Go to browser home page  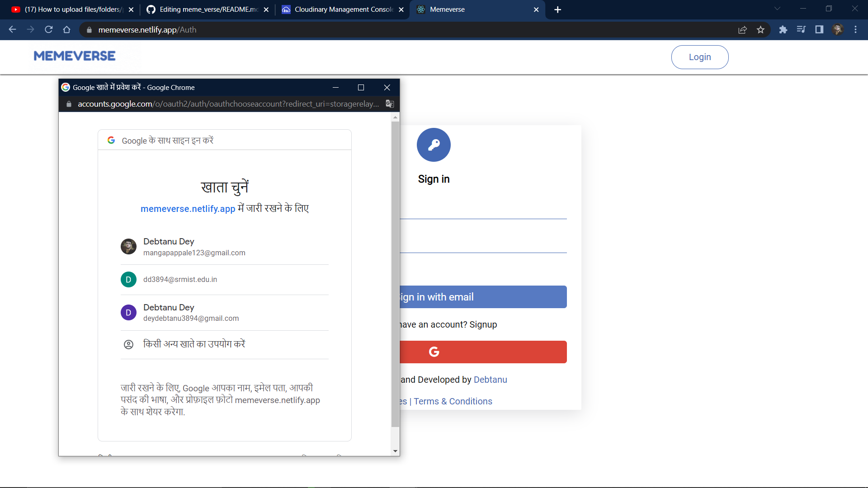click(67, 30)
